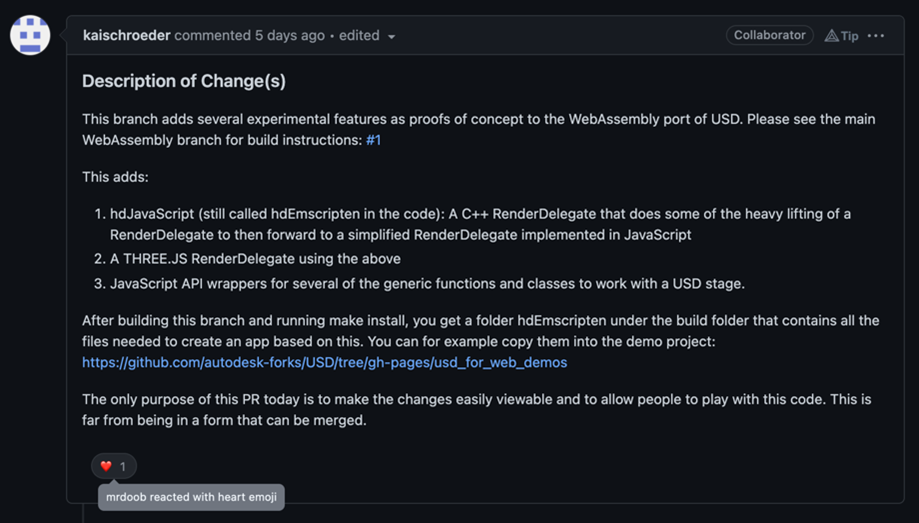Click the 'edited' label to view edit history

coord(358,35)
